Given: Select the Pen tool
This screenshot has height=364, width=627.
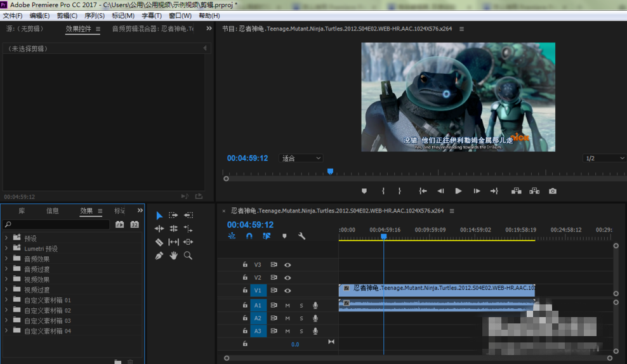Looking at the screenshot, I should point(159,256).
